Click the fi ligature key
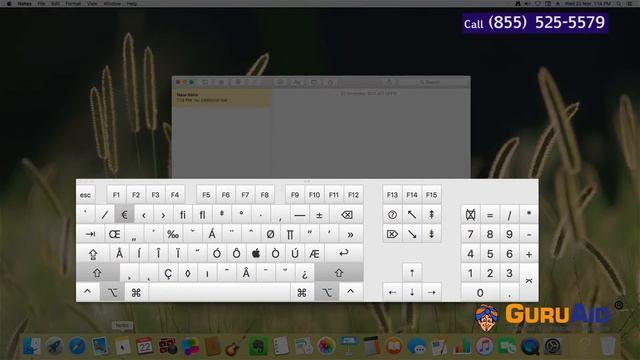 pos(183,214)
